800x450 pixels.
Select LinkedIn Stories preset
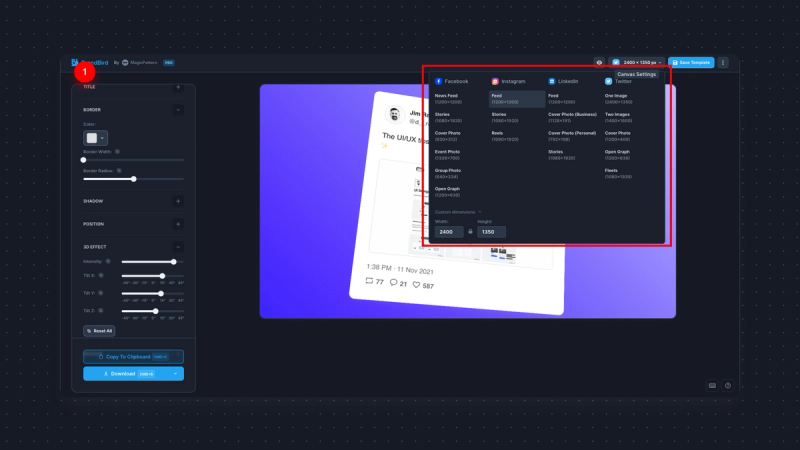(562, 155)
